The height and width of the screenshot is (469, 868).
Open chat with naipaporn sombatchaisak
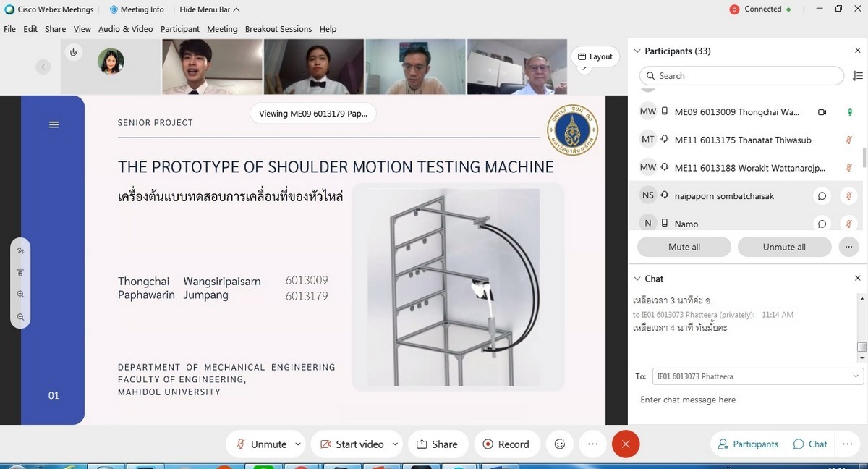822,196
